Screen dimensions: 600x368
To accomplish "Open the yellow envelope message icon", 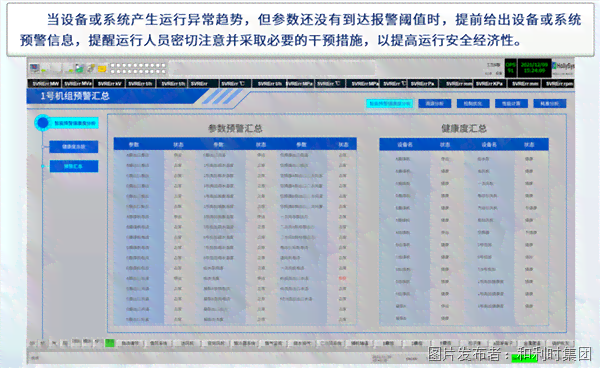I will (102, 69).
